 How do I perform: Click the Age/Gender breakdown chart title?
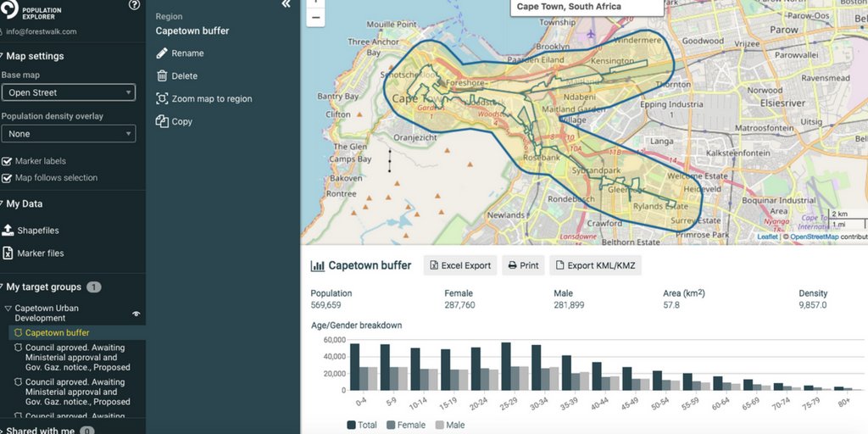coord(357,325)
